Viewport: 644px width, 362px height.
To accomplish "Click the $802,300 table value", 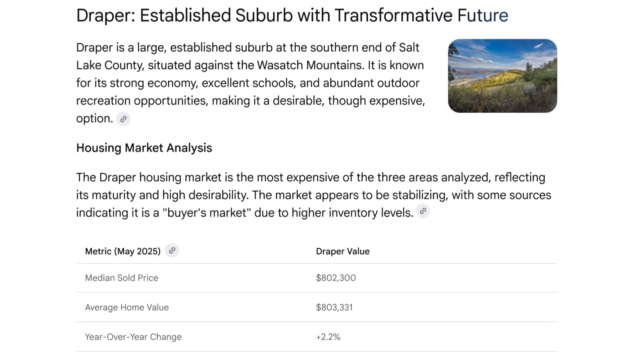I will click(x=336, y=278).
